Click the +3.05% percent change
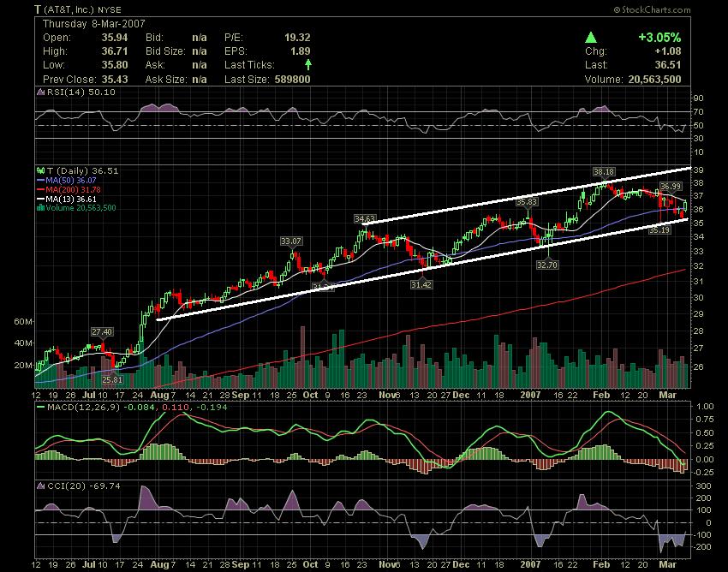 click(x=659, y=37)
